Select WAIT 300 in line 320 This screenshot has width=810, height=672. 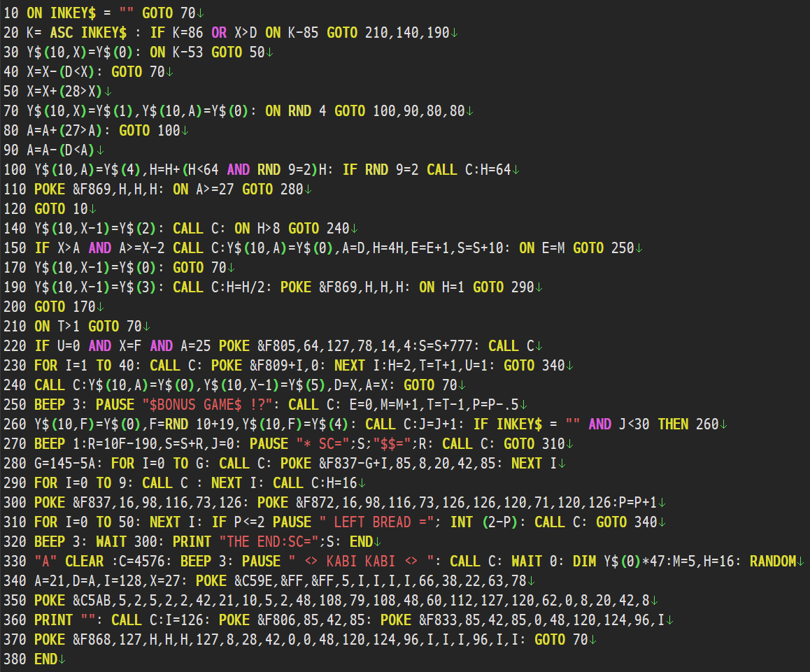[127, 541]
